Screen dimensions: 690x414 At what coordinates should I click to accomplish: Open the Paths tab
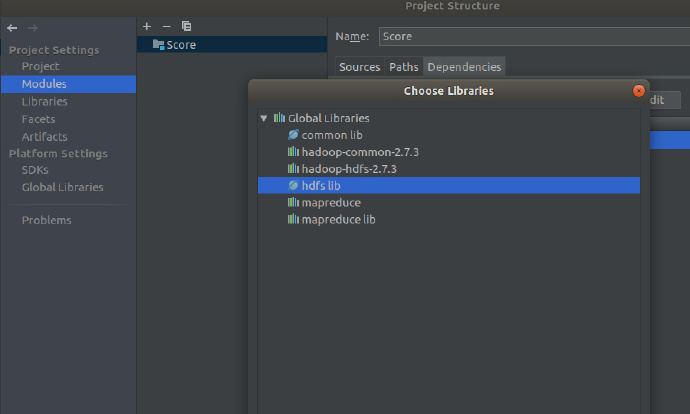coord(404,67)
